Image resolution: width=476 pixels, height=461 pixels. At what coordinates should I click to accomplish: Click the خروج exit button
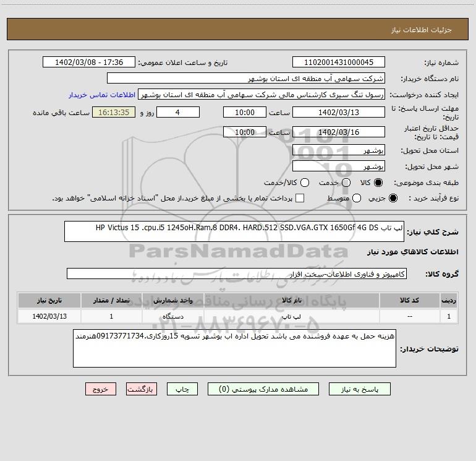tap(101, 389)
